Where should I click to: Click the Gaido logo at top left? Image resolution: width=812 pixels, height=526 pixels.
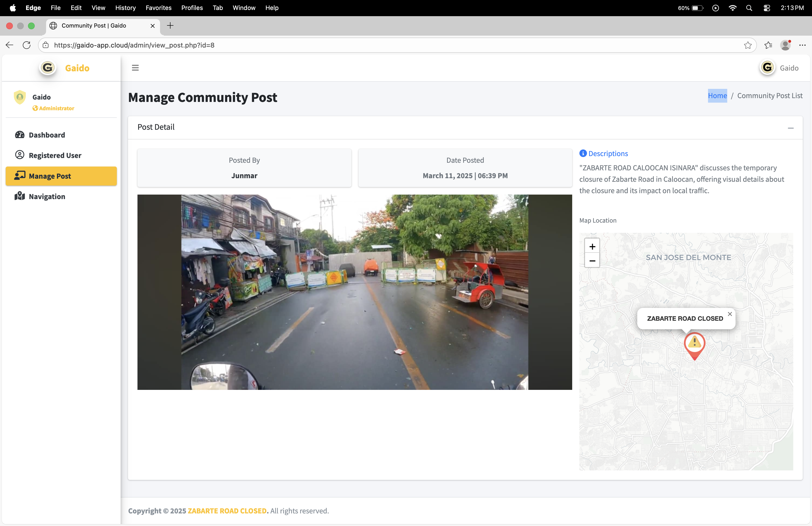tap(48, 67)
